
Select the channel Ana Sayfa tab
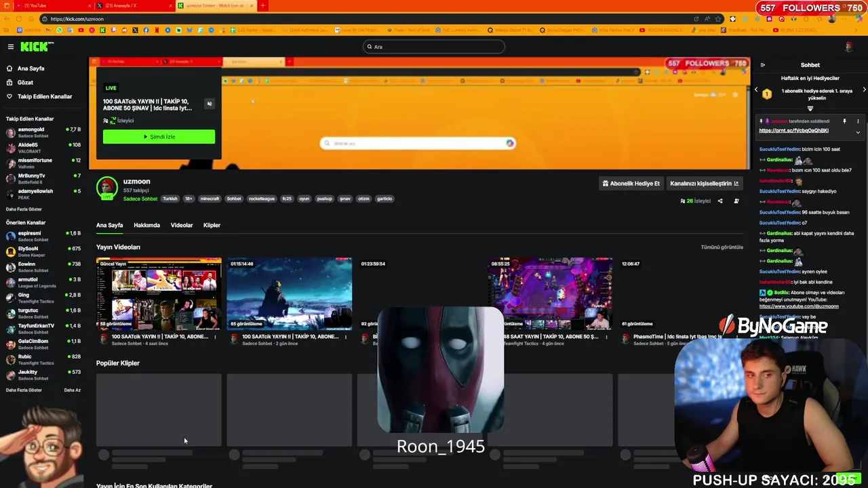(109, 225)
